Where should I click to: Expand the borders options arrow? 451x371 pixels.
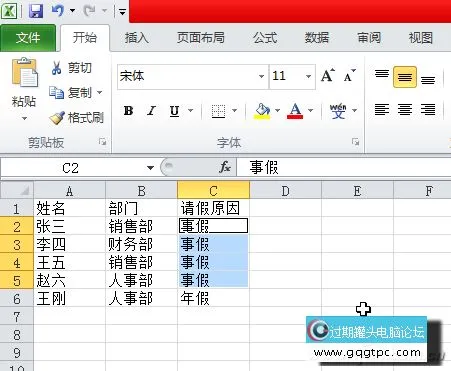pos(234,110)
